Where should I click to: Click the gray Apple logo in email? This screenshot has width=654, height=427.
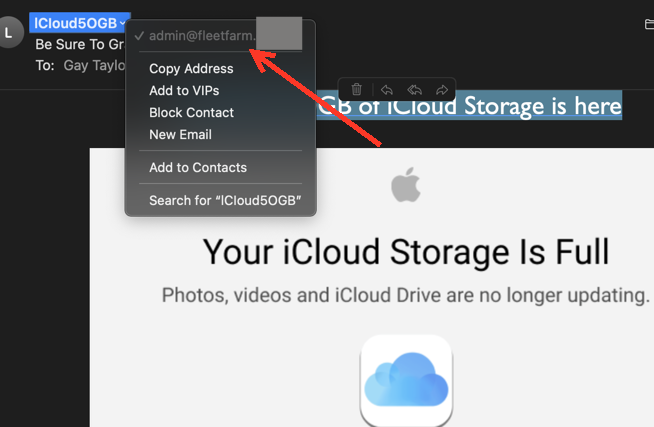click(x=406, y=185)
